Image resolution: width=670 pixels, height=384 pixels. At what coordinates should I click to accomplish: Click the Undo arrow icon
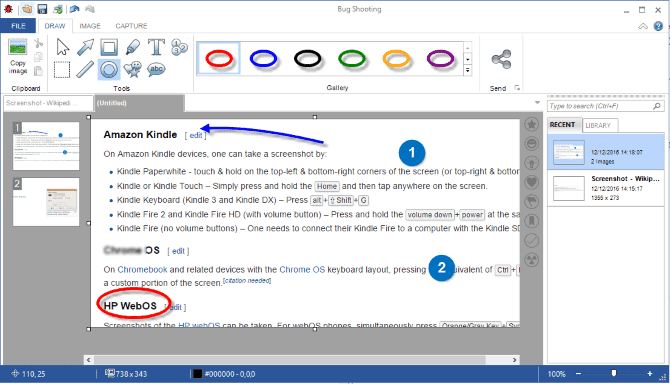click(74, 9)
